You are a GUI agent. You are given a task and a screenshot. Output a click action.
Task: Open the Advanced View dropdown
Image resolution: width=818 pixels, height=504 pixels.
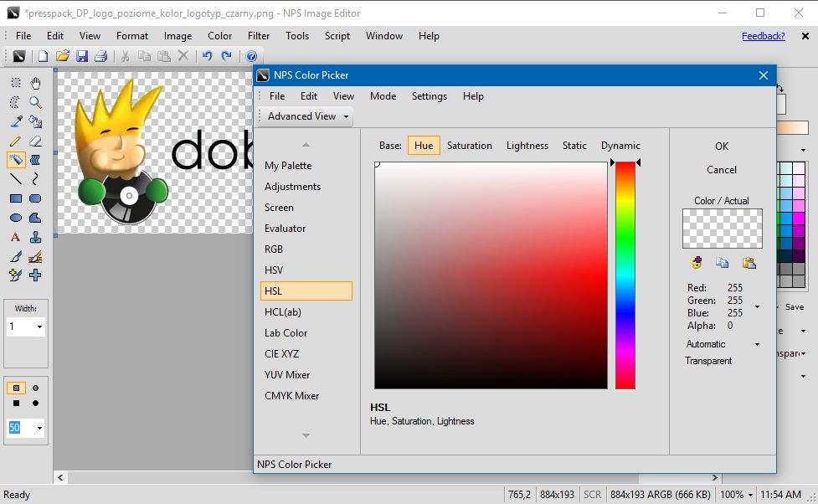[304, 116]
